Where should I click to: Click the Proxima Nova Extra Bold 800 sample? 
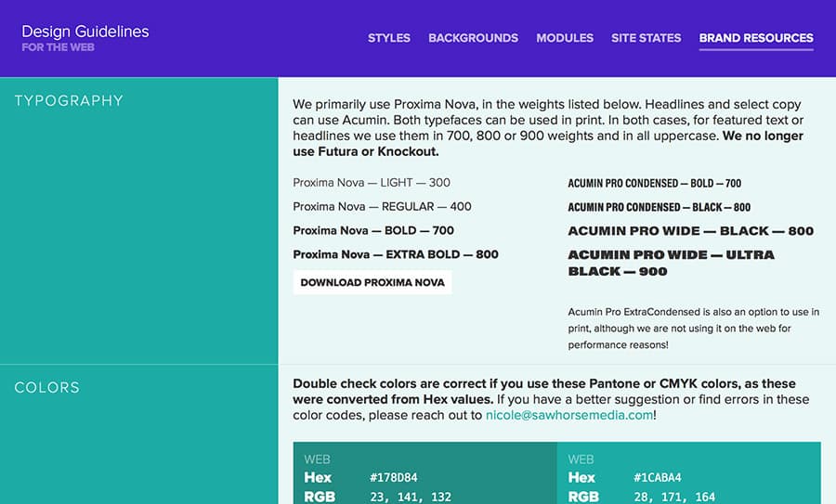coord(396,254)
